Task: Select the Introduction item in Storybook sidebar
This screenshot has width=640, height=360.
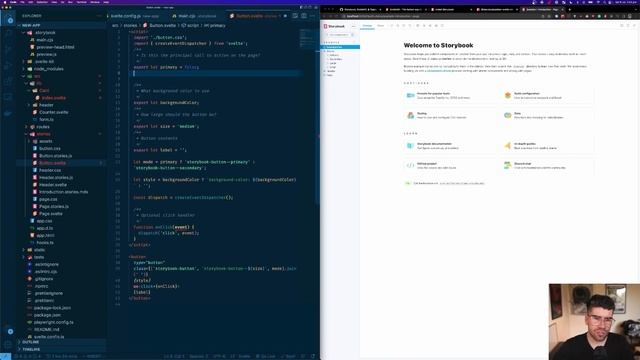Action: point(340,47)
